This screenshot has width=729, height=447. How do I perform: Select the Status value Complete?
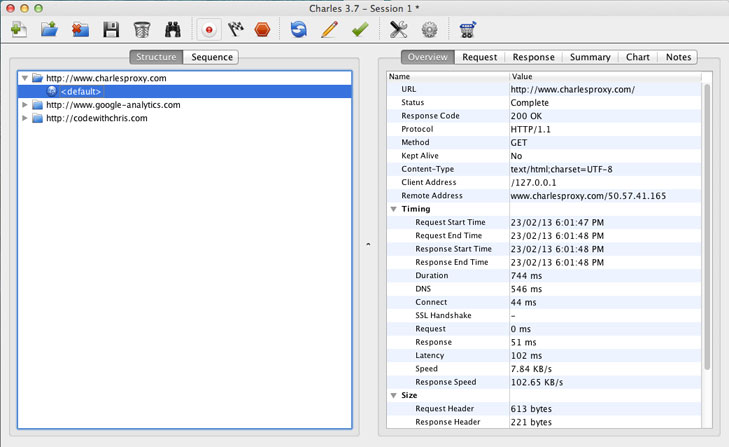530,103
